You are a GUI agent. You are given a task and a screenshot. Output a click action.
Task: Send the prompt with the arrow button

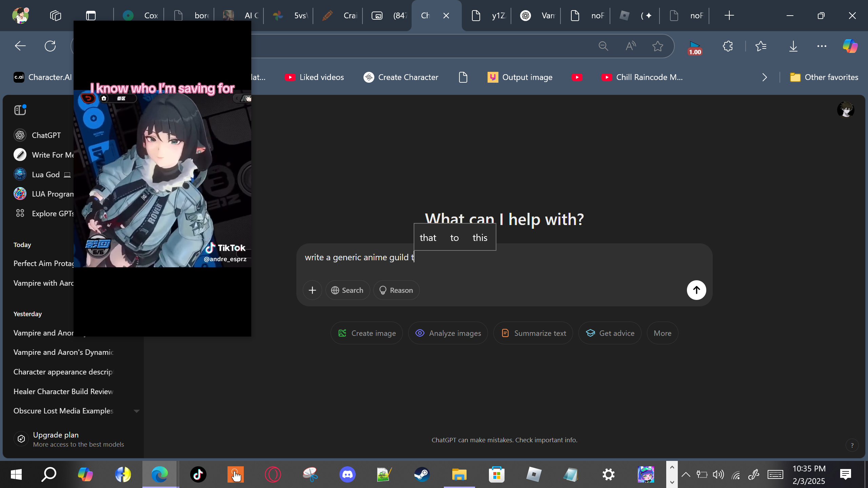pyautogui.click(x=696, y=290)
